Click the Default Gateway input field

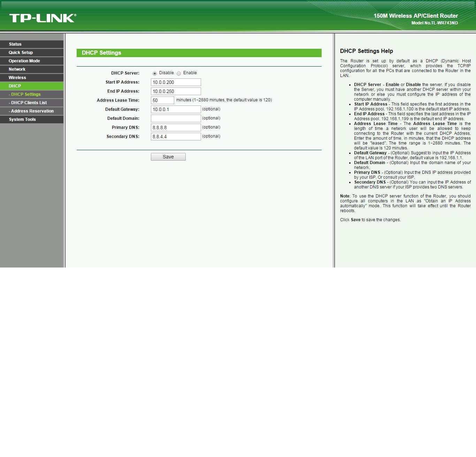(x=176, y=109)
